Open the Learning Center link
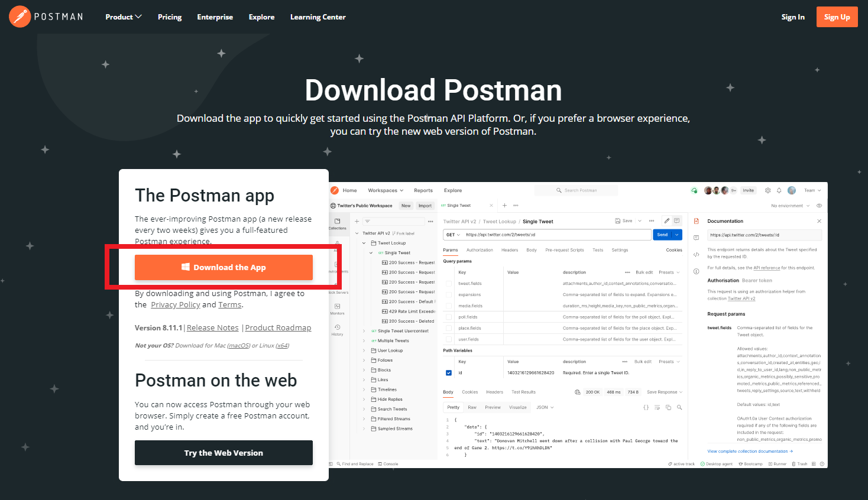 pyautogui.click(x=318, y=17)
